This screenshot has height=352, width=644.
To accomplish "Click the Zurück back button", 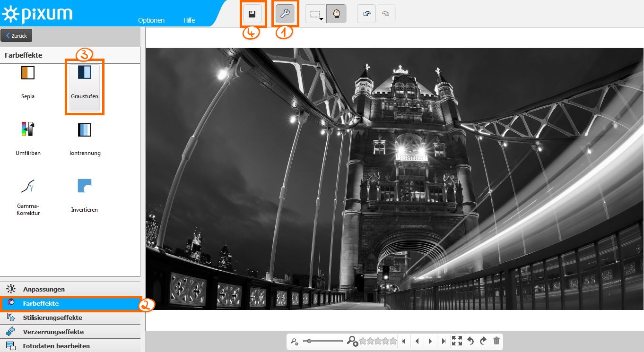I will pyautogui.click(x=17, y=35).
